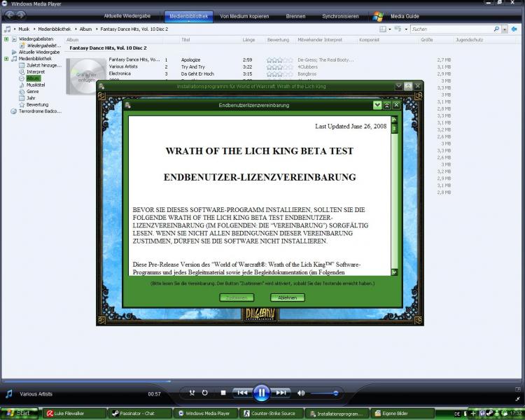The width and height of the screenshot is (525, 420).
Task: Collapse the Wiedergabelisten tree node
Action: click(x=6, y=39)
